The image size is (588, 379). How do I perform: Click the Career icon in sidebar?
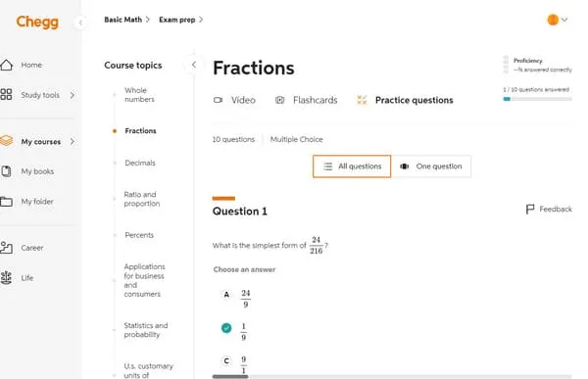[6, 248]
